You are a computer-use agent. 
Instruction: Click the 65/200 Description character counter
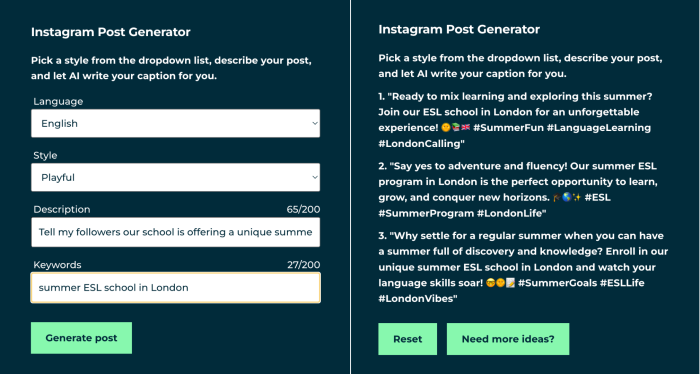[x=303, y=209]
